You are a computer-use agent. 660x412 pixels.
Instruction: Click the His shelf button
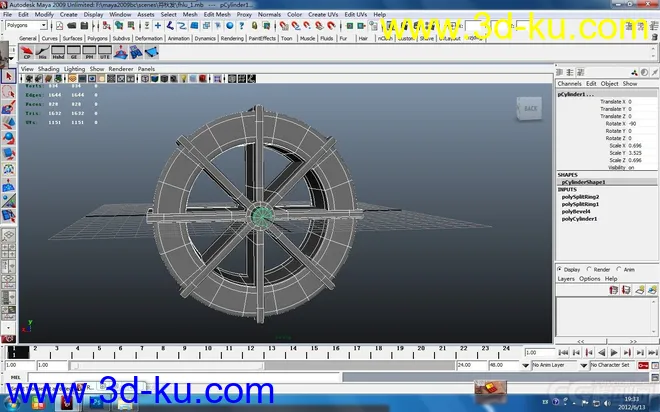point(43,53)
